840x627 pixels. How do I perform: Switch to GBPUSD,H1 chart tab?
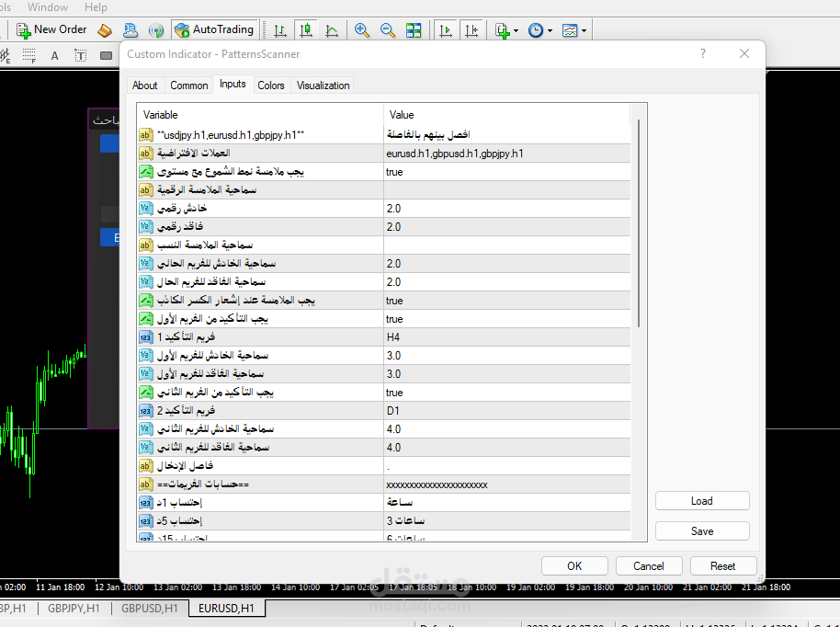(150, 609)
